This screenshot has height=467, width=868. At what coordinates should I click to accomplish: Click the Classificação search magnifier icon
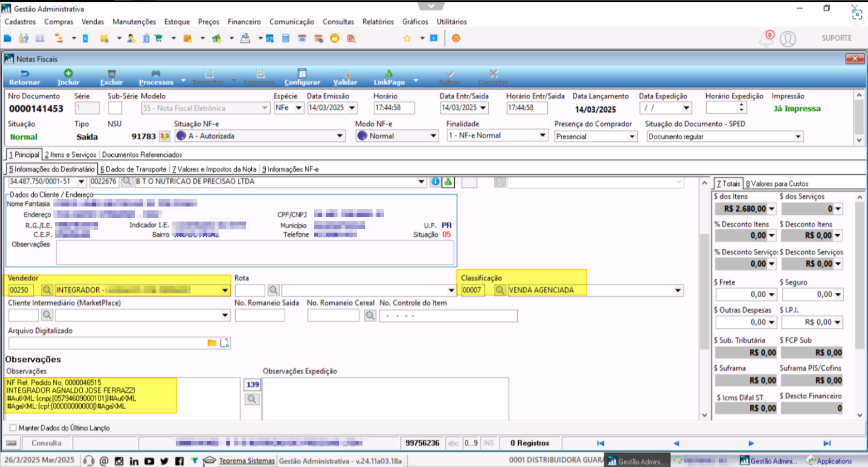500,290
